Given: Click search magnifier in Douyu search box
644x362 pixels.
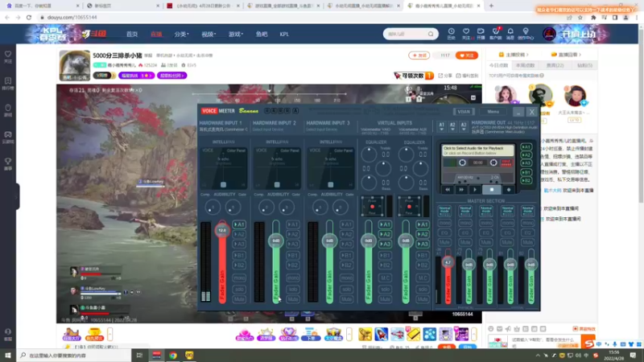Looking at the screenshot, I should click(431, 34).
